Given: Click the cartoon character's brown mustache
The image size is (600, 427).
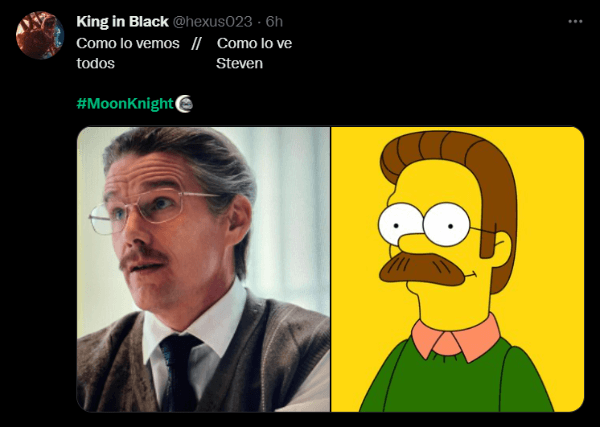Looking at the screenshot, I should pos(422,269).
